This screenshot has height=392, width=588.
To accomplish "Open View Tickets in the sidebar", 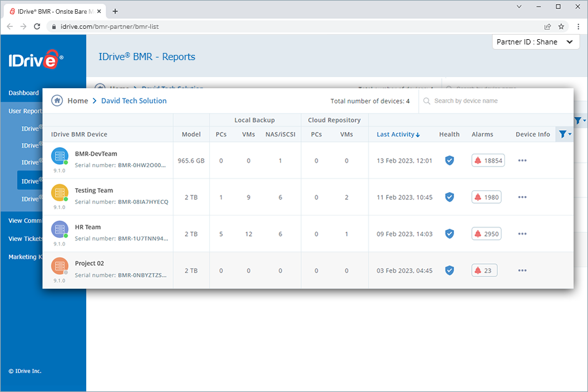I will [x=25, y=238].
